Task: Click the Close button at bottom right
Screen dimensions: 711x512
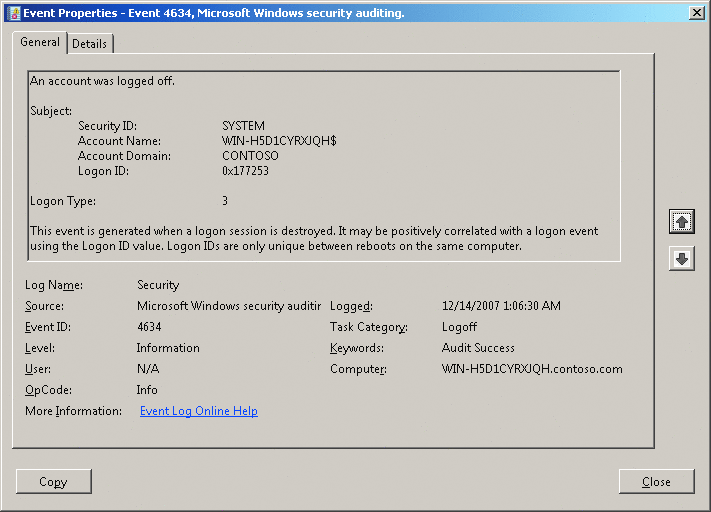Action: (x=656, y=482)
